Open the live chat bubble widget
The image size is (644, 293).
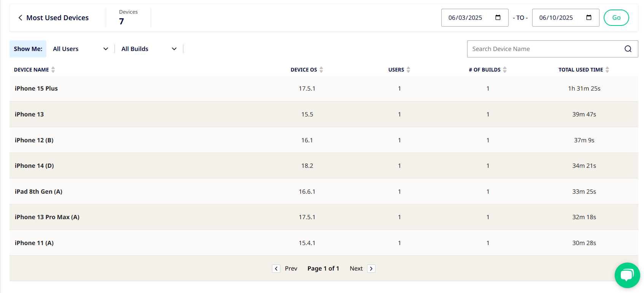click(x=627, y=275)
